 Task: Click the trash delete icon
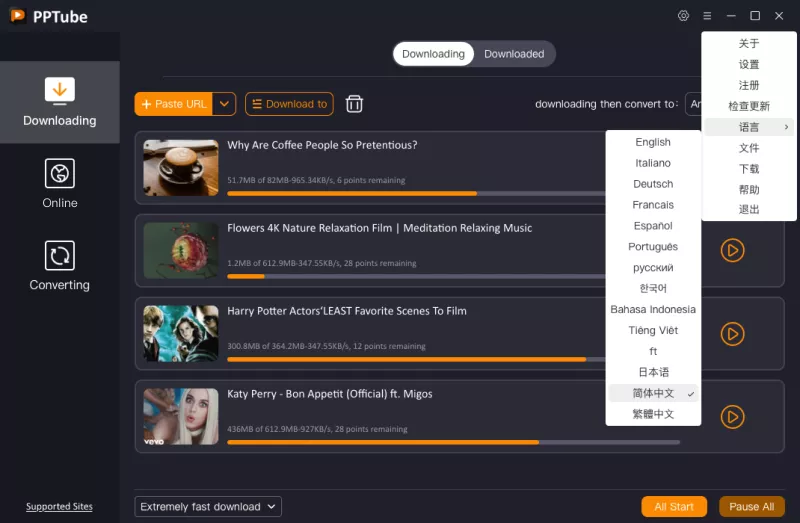[354, 104]
